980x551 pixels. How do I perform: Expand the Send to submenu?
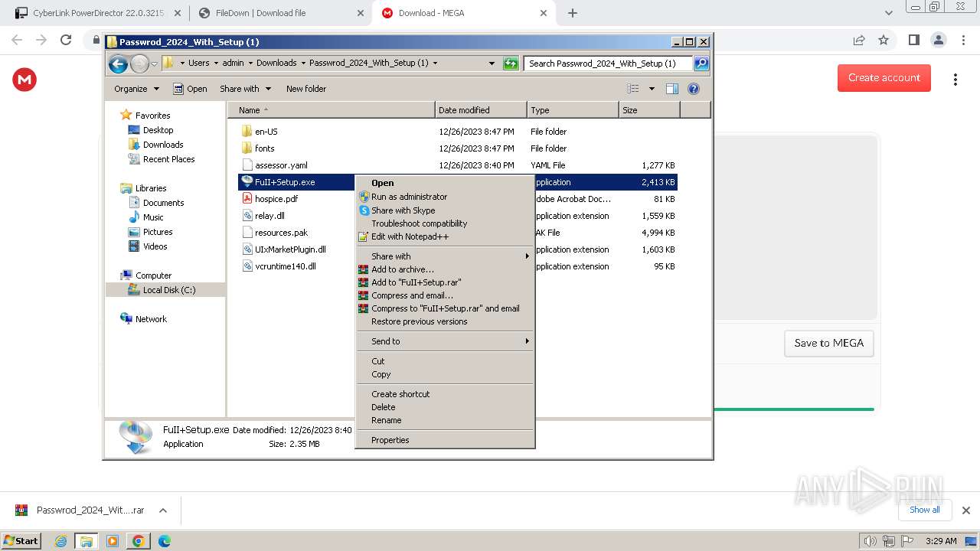(x=445, y=341)
